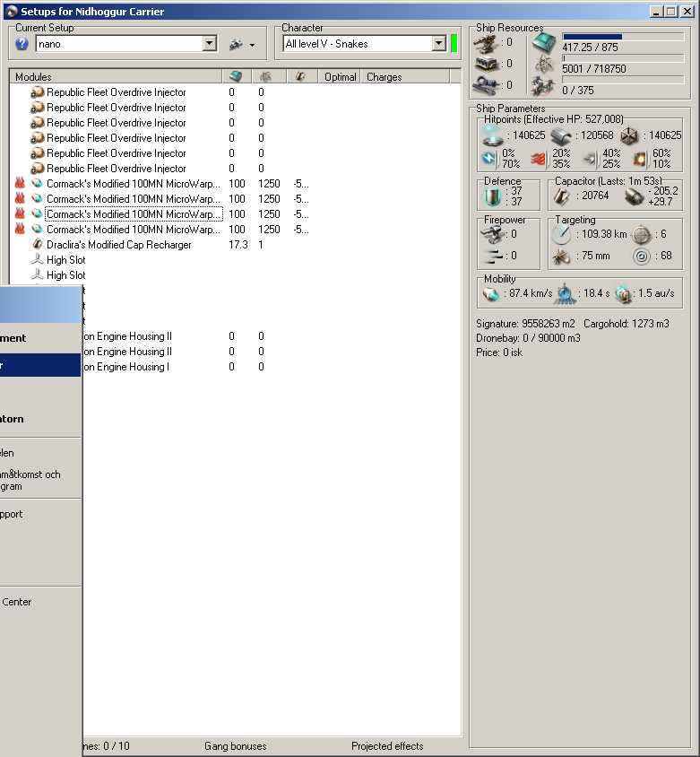Click the sensor strength icon showing 68
The width and height of the screenshot is (700, 757).
tap(642, 256)
